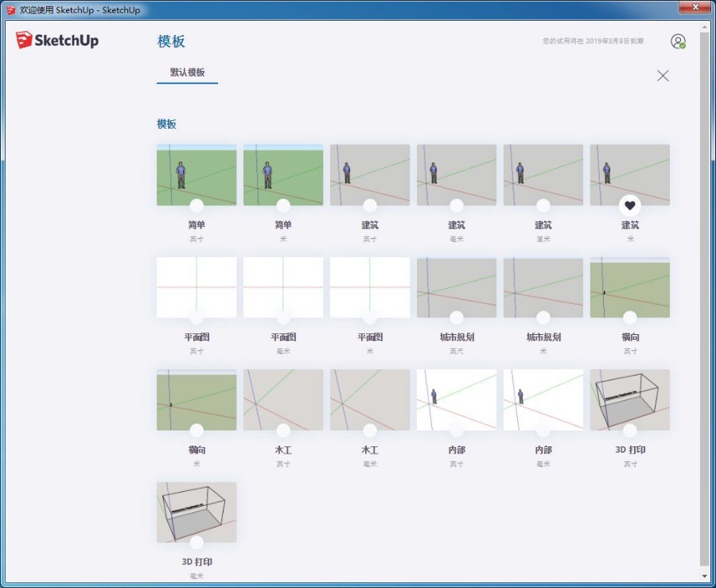
Task: Pick the 城市规划 英尺 template thumbnail
Action: pos(457,287)
